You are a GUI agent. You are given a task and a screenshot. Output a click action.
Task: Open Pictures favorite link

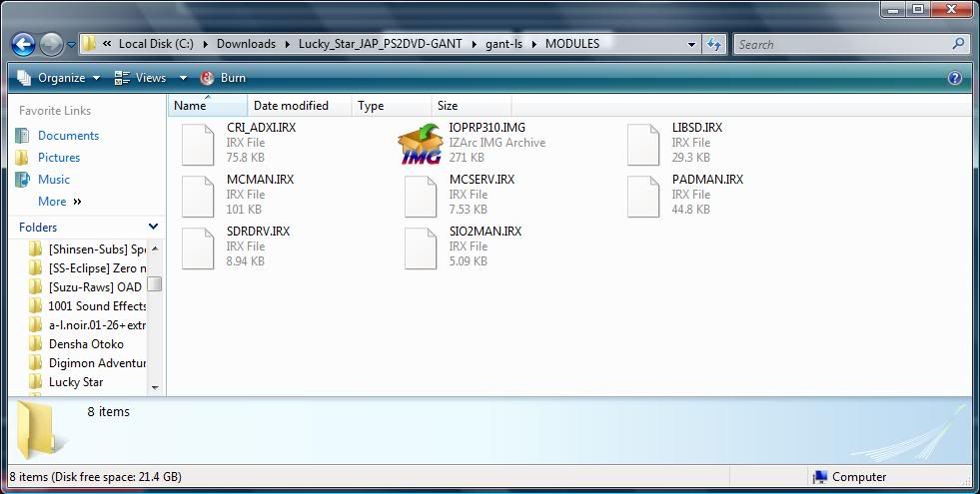coord(59,158)
